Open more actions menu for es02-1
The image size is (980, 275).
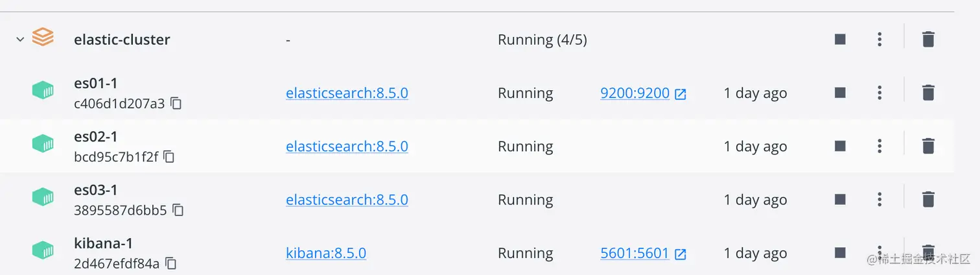coord(879,146)
